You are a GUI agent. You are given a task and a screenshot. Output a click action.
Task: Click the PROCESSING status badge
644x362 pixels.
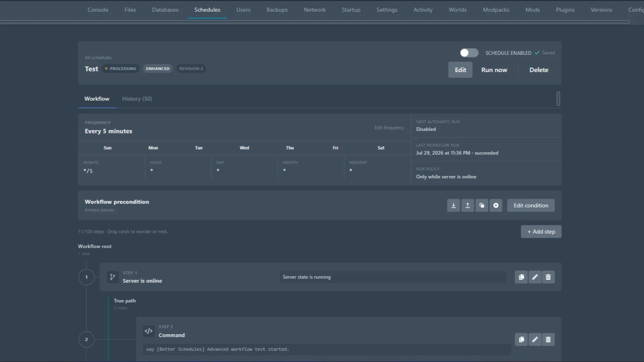point(121,69)
